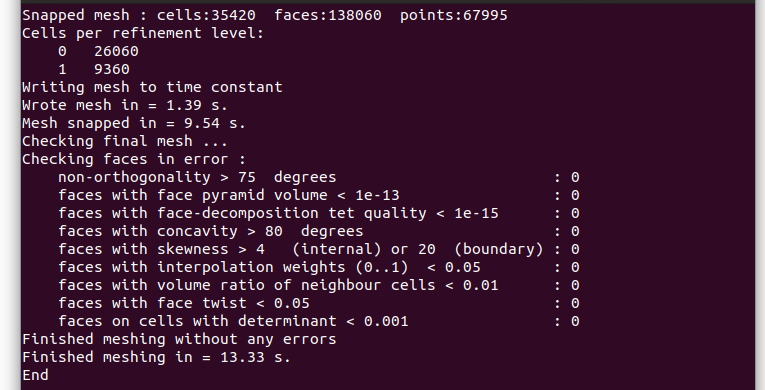Click 'Finished meshing without any errors' text
This screenshot has height=390, width=765.
point(179,339)
